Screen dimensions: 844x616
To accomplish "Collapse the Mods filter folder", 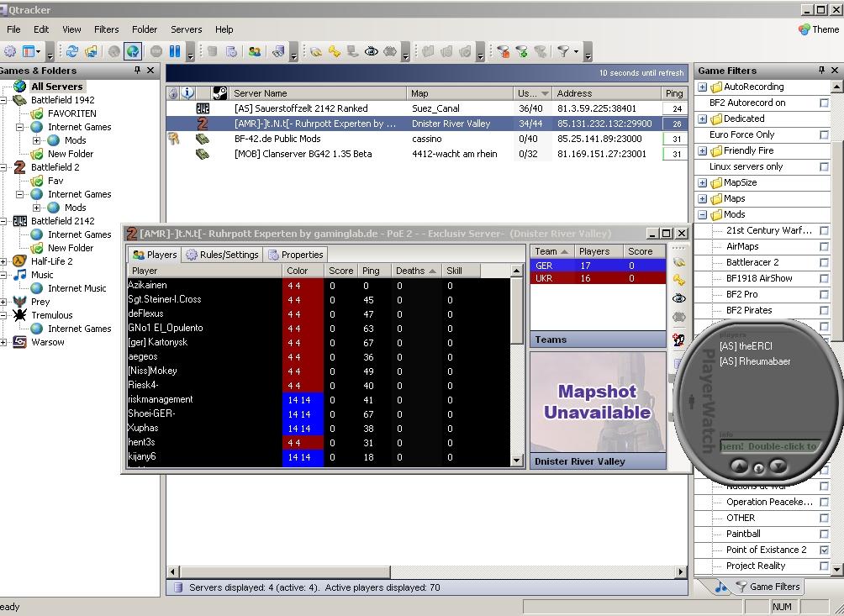I will [703, 214].
